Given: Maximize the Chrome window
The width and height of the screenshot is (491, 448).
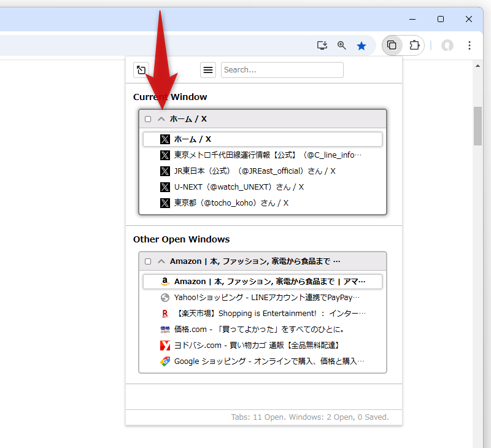Looking at the screenshot, I should tap(441, 19).
